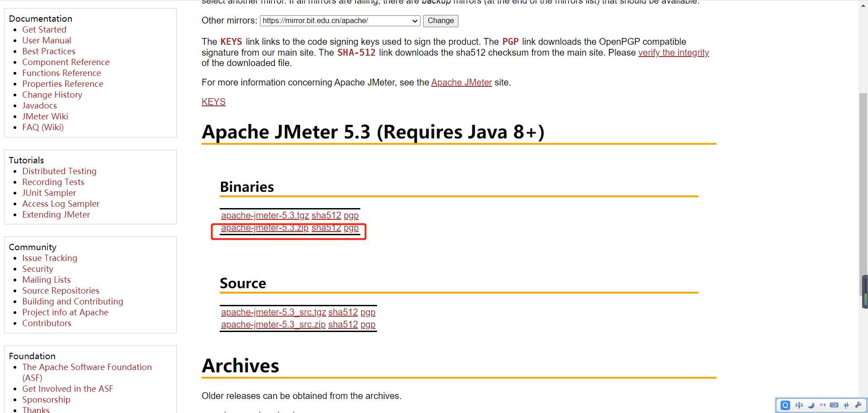View the Contributors page
Viewport: 868px width, 413px height.
tap(47, 323)
